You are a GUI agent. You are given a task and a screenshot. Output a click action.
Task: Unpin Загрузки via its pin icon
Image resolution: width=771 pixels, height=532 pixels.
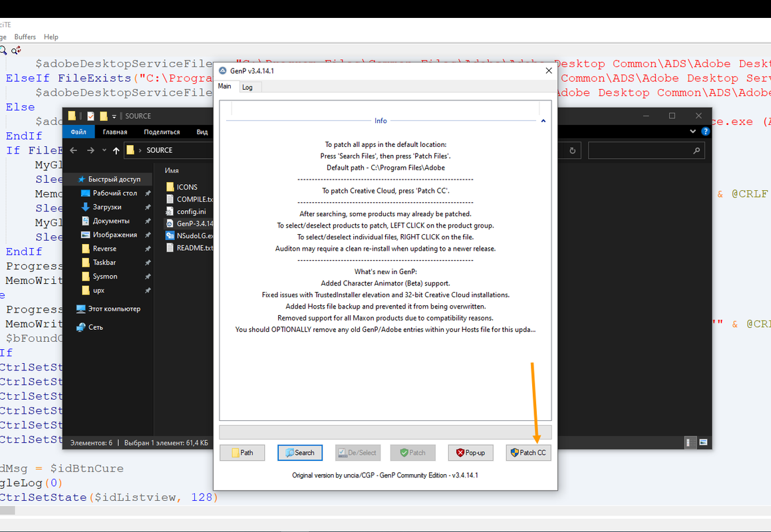point(148,207)
